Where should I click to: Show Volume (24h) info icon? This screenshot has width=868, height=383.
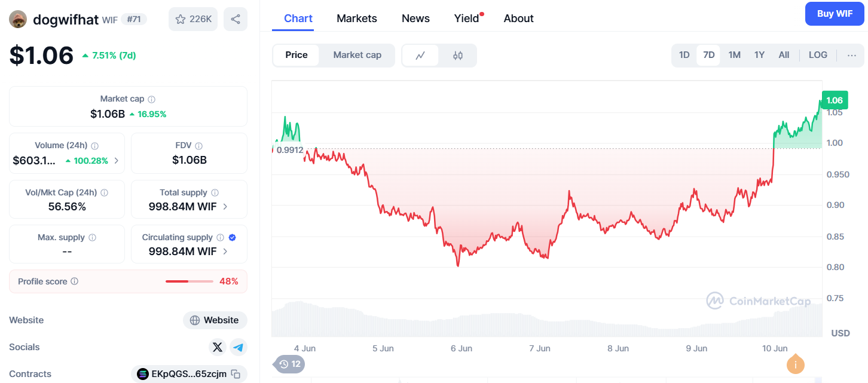(x=95, y=146)
